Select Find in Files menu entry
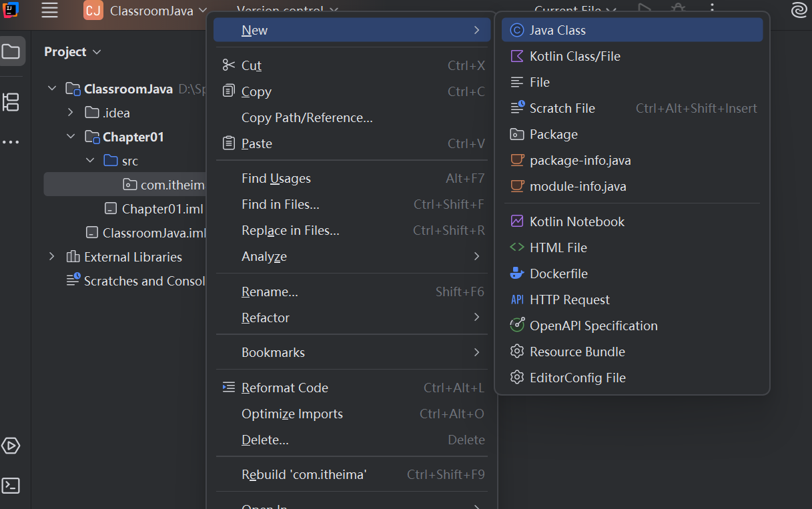The image size is (812, 509). click(352, 204)
